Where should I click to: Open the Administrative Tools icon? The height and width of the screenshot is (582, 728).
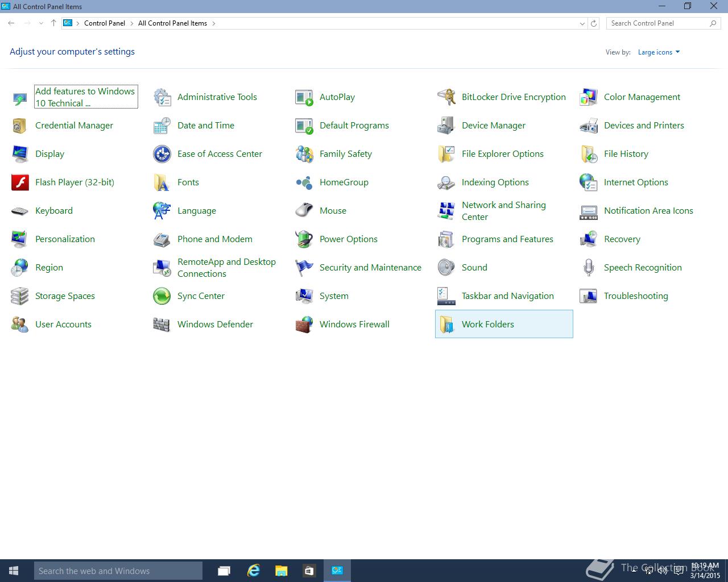pos(162,97)
